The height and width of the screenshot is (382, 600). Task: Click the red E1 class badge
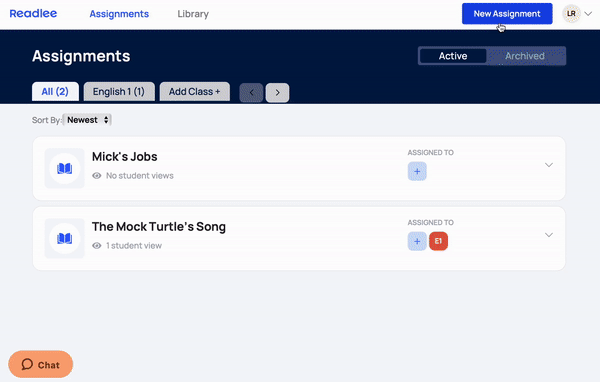pyautogui.click(x=439, y=242)
